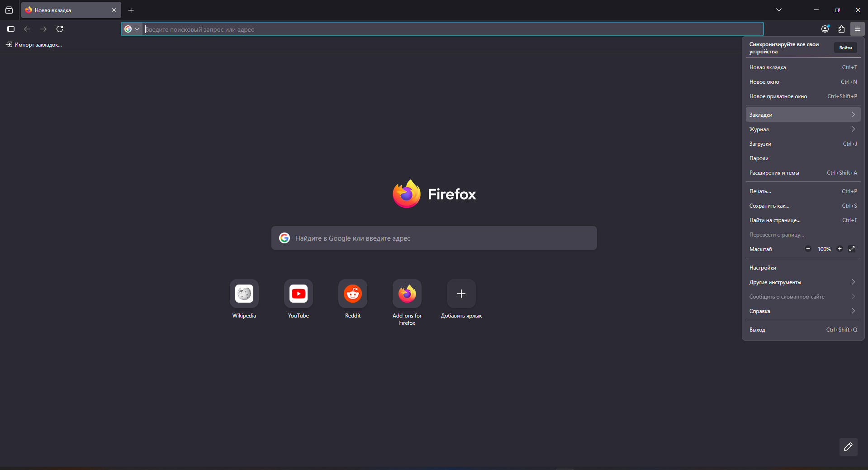This screenshot has width=868, height=470.
Task: Open the list of all tabs in title bar
Action: pyautogui.click(x=9, y=10)
